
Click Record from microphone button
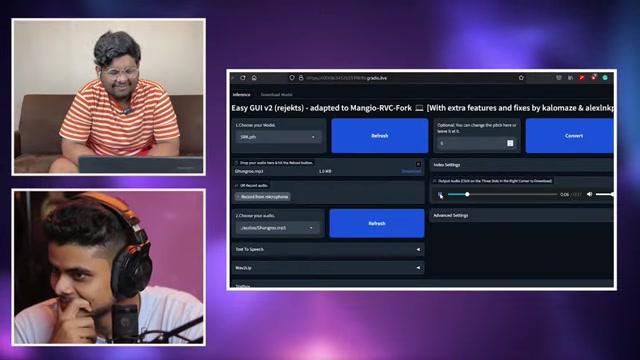click(263, 197)
